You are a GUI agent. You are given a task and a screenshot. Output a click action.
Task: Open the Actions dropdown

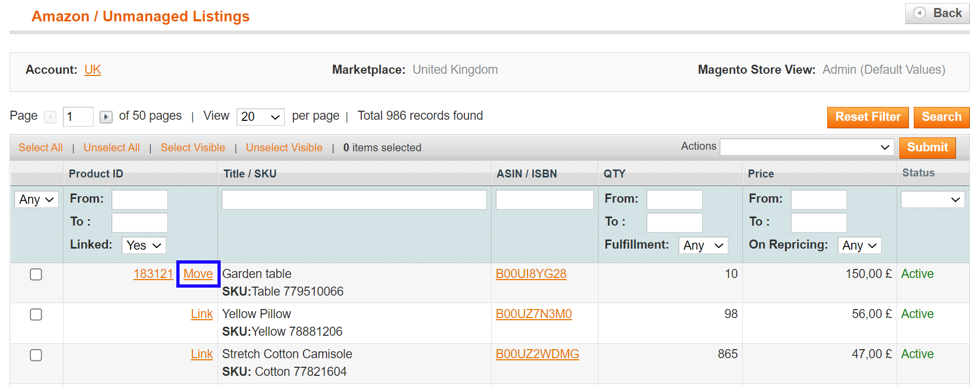click(x=807, y=147)
